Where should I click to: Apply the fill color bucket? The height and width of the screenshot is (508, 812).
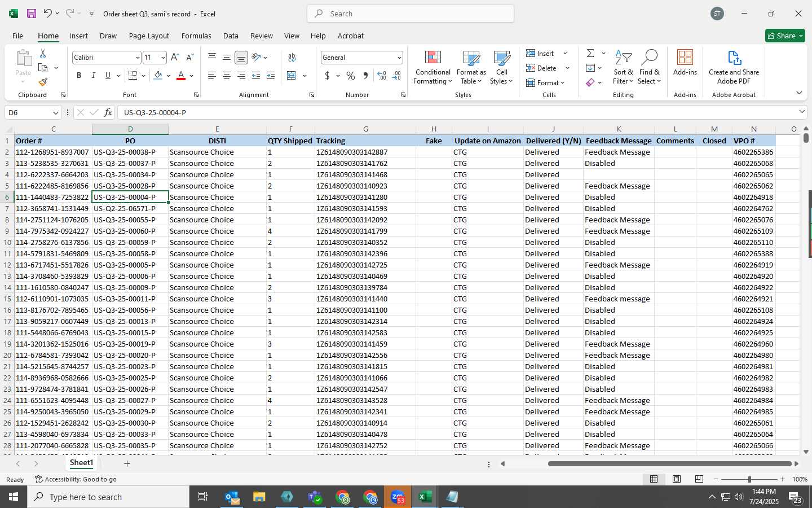click(x=158, y=76)
